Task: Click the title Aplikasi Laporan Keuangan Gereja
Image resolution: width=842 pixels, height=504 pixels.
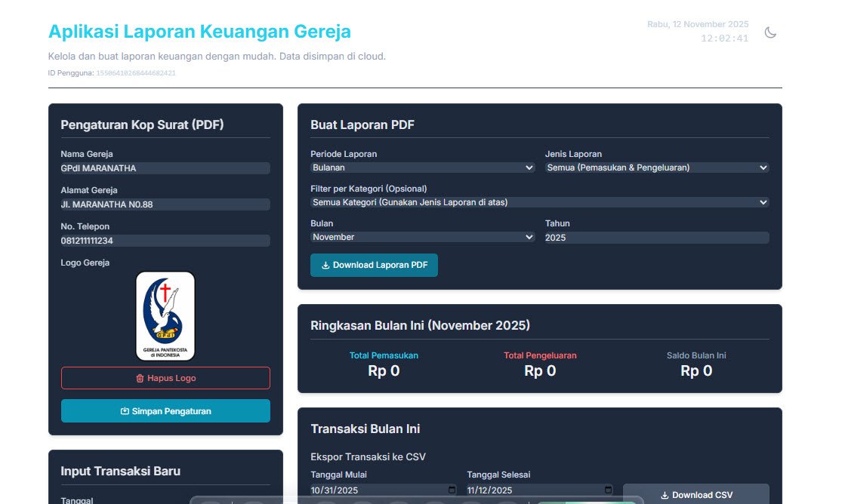Action: [199, 31]
